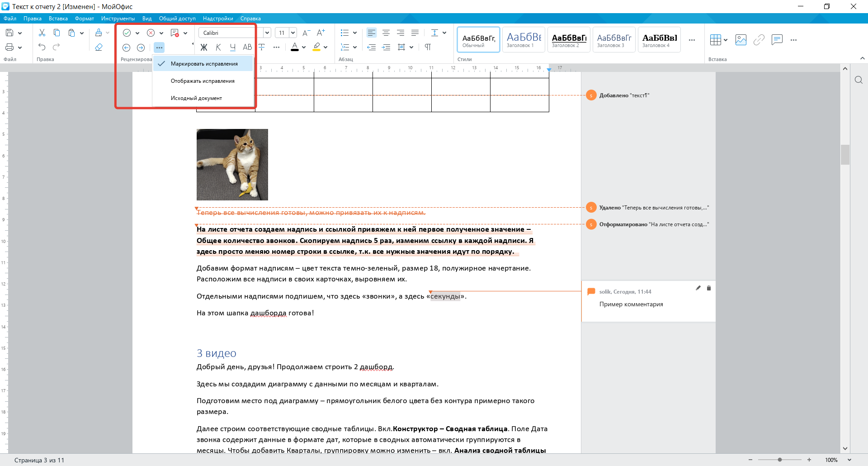Image resolution: width=868 pixels, height=466 pixels.
Task: Apply the Заголовок 4 style
Action: pos(659,40)
